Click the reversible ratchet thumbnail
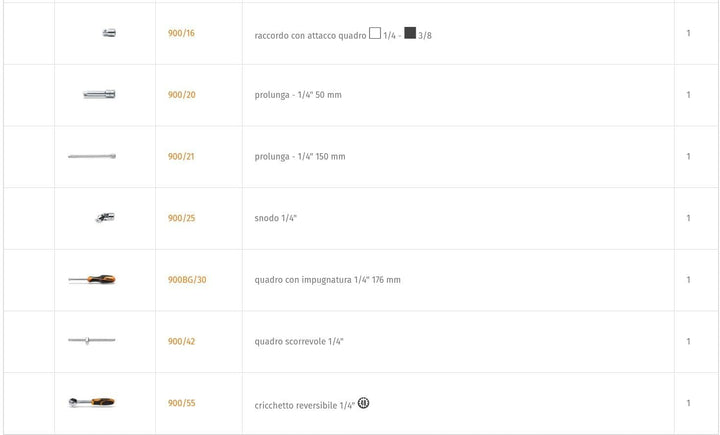Screen dimensions: 720x435 (91, 402)
